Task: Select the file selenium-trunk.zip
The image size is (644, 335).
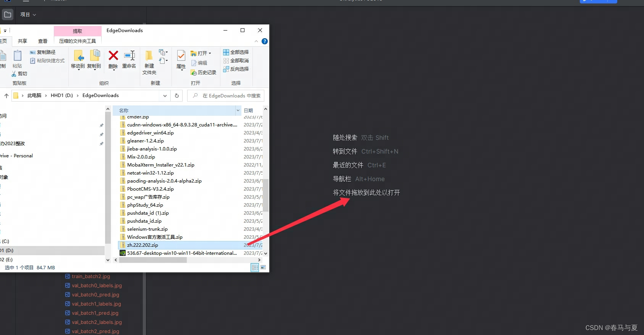Action: tap(147, 229)
